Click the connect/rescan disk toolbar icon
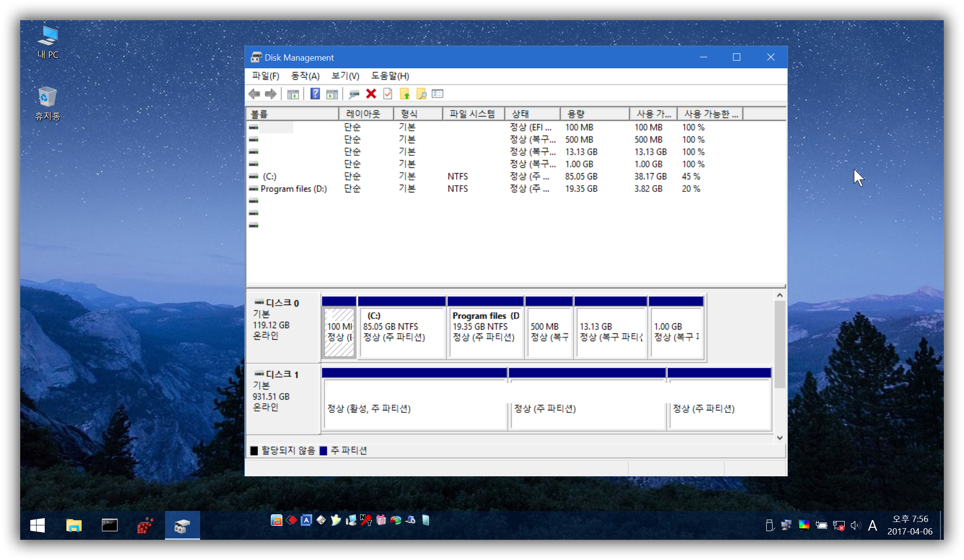This screenshot has height=560, width=964. [x=354, y=94]
